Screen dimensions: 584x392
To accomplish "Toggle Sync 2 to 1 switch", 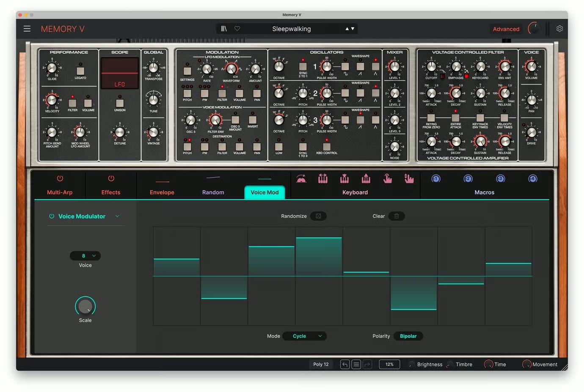I will [x=303, y=66].
